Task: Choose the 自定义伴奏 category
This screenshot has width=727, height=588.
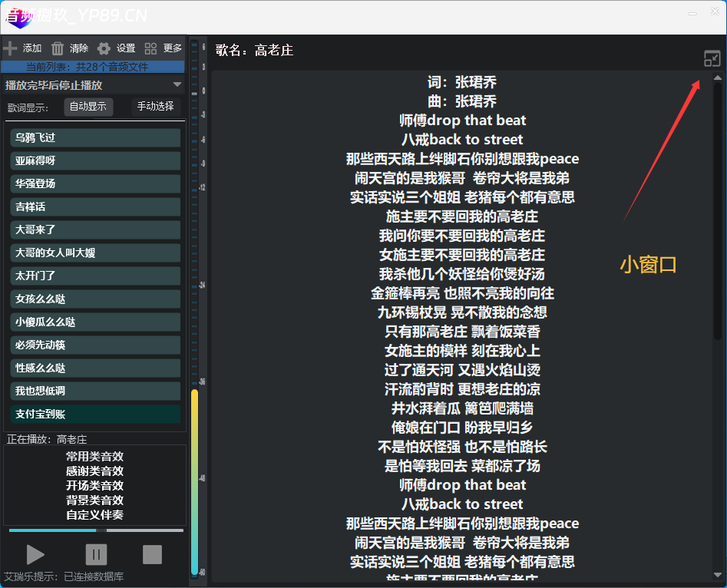Action: 94,515
